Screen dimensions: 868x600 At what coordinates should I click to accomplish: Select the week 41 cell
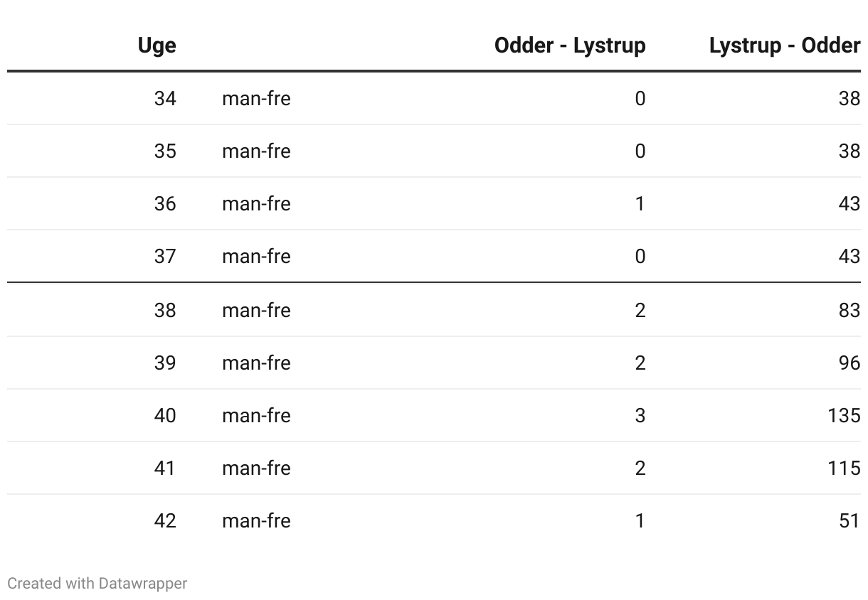tap(164, 468)
